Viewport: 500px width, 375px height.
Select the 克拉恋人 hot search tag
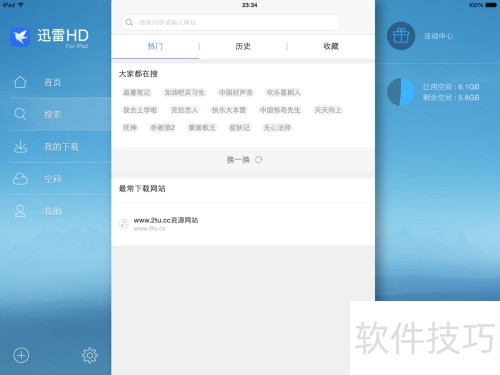184,110
